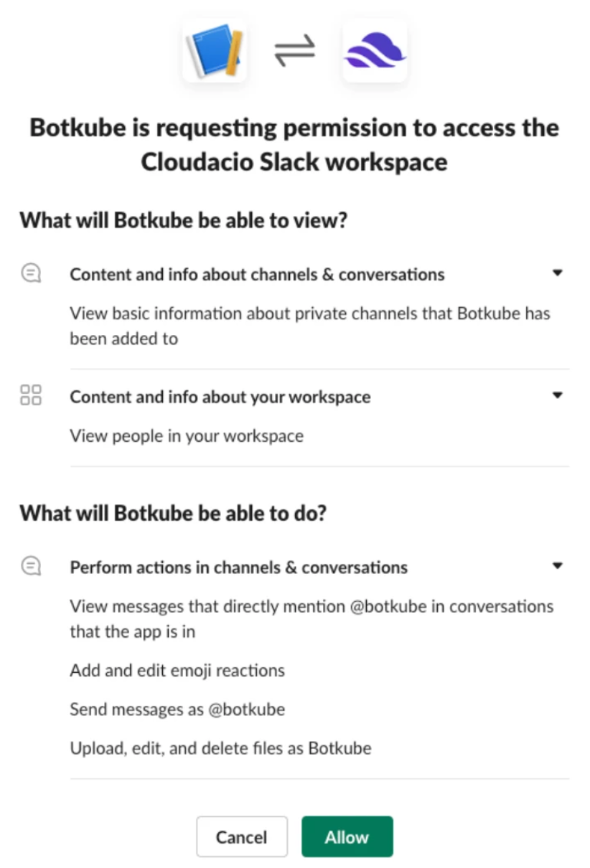Click the permission request title heading
This screenshot has width=590, height=868.
tap(294, 144)
